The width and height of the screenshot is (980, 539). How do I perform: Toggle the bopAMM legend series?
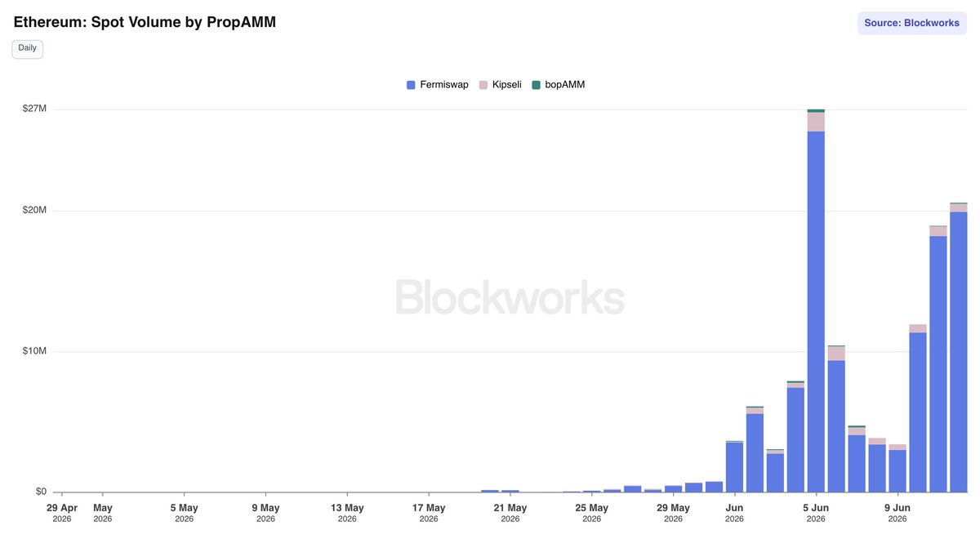click(x=559, y=85)
